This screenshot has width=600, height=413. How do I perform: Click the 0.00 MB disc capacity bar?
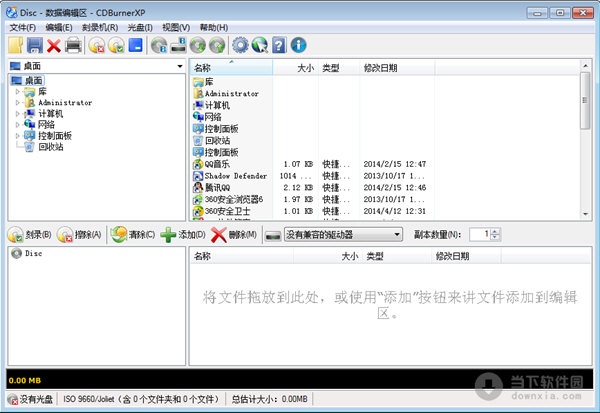tap(300, 380)
